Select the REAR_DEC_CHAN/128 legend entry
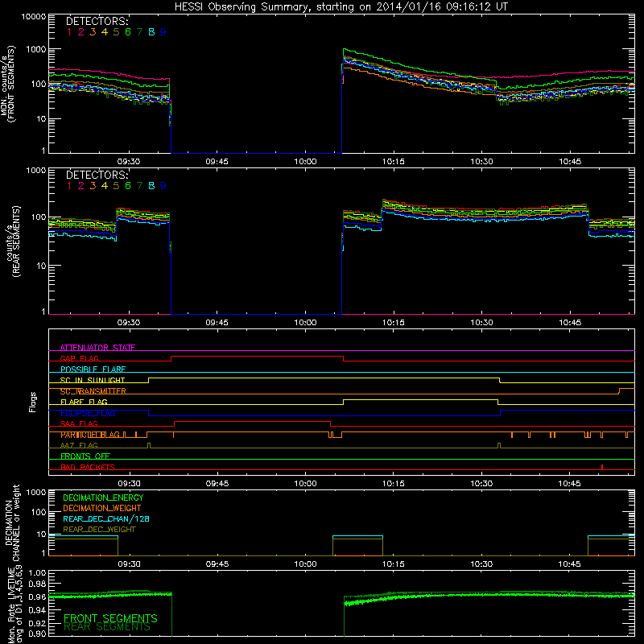 (x=106, y=518)
